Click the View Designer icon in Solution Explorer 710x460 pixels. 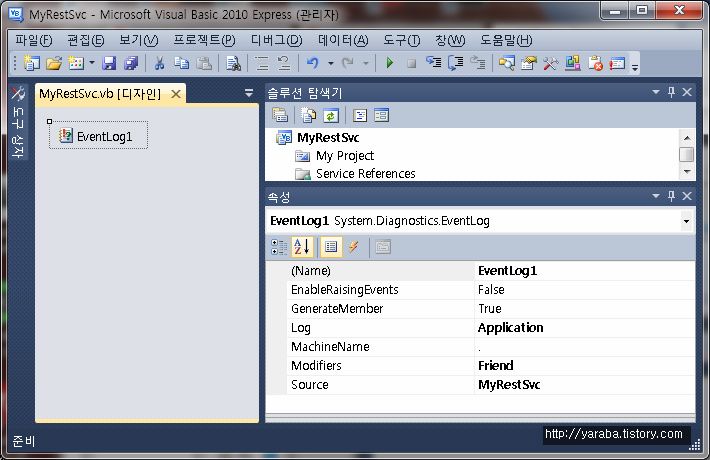pos(382,115)
